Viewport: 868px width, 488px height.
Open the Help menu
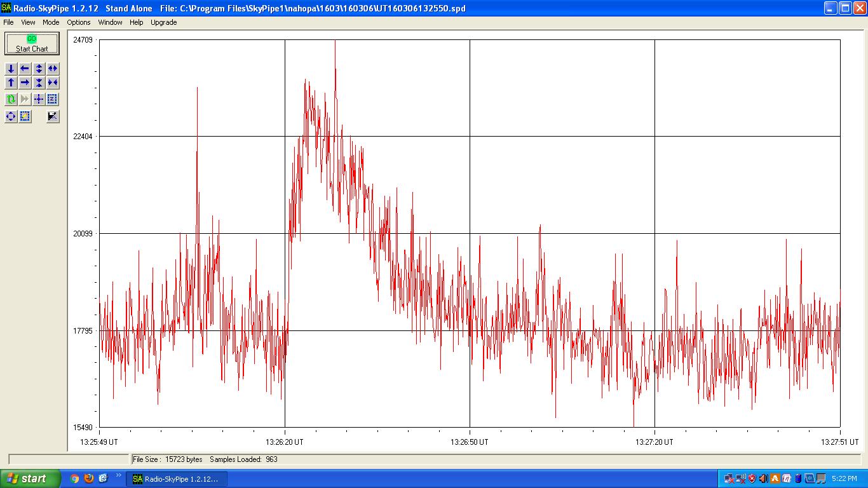click(x=137, y=22)
